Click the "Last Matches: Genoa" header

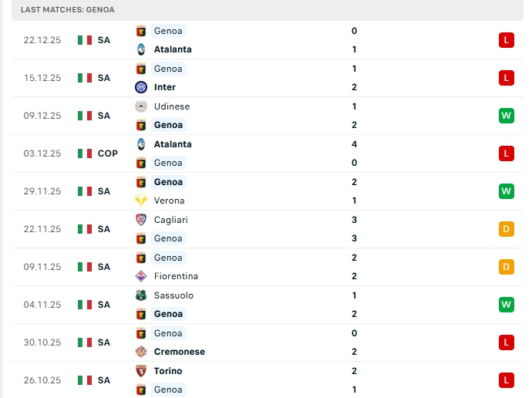68,9
